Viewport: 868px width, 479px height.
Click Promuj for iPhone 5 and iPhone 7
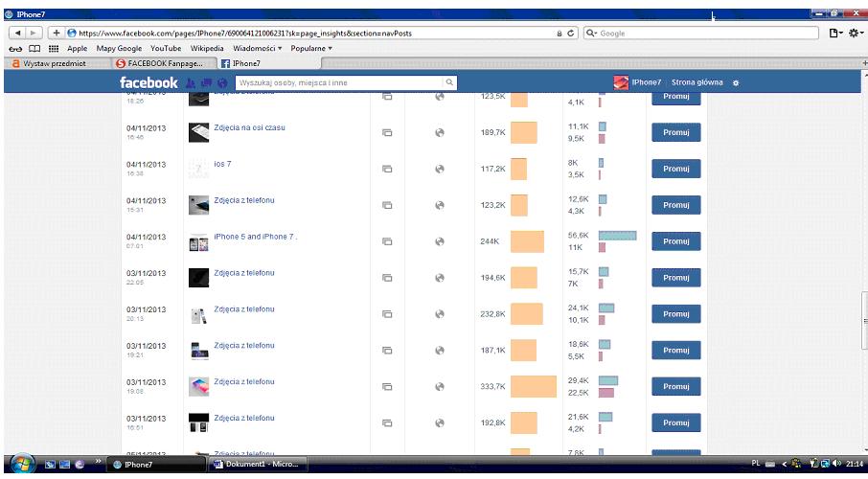coord(676,241)
